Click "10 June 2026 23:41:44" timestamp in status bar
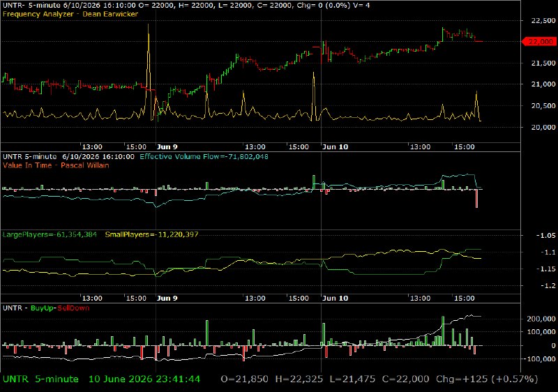This screenshot has width=558, height=392. (144, 379)
